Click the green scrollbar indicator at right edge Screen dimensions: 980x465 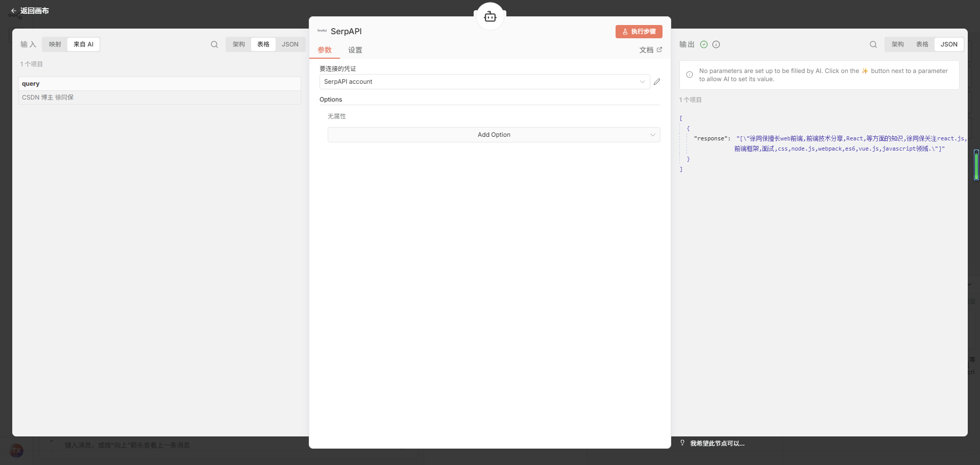(976, 165)
